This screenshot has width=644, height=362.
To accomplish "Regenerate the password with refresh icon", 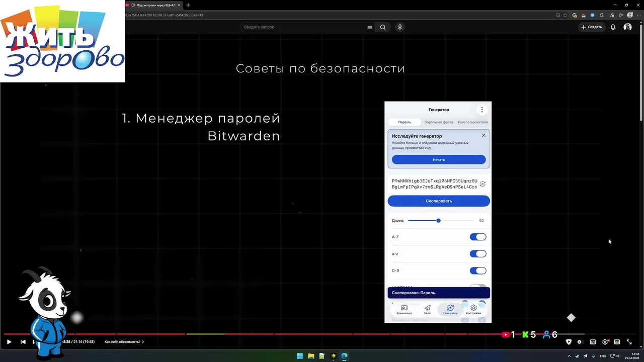I will 482,184.
